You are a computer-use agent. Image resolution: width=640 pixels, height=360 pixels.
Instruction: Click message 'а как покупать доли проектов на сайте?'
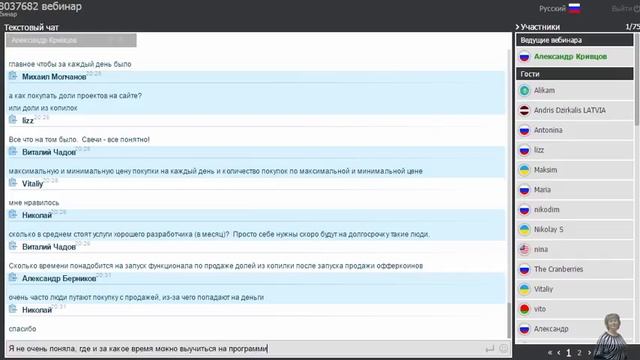75,96
